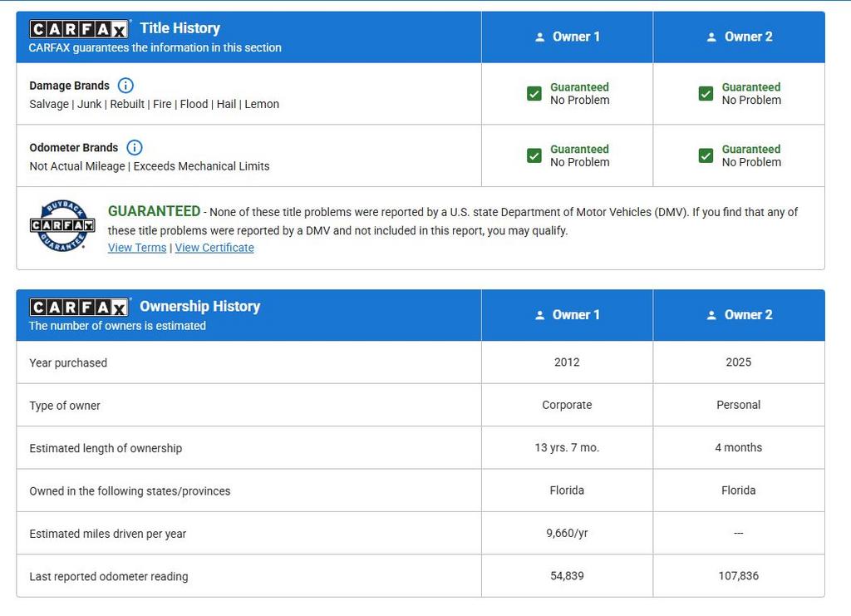
Task: Click the '4 months' ownership value
Action: pyautogui.click(x=738, y=448)
